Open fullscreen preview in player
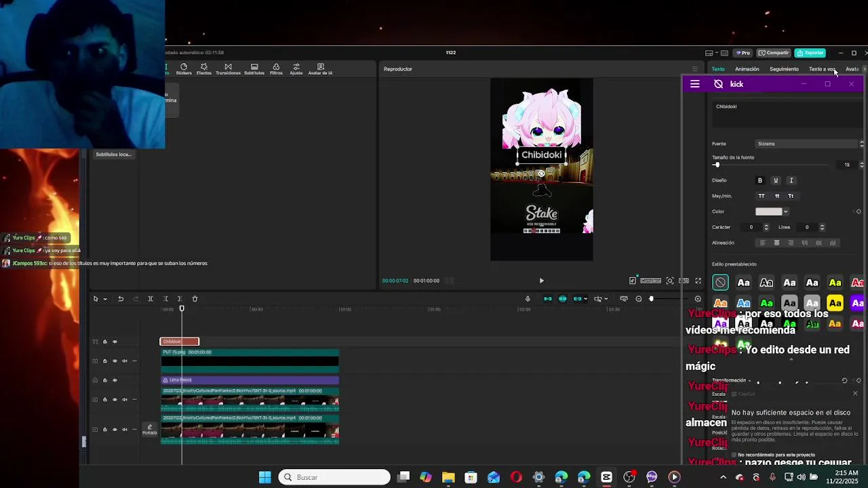This screenshot has height=488, width=868. point(698,281)
